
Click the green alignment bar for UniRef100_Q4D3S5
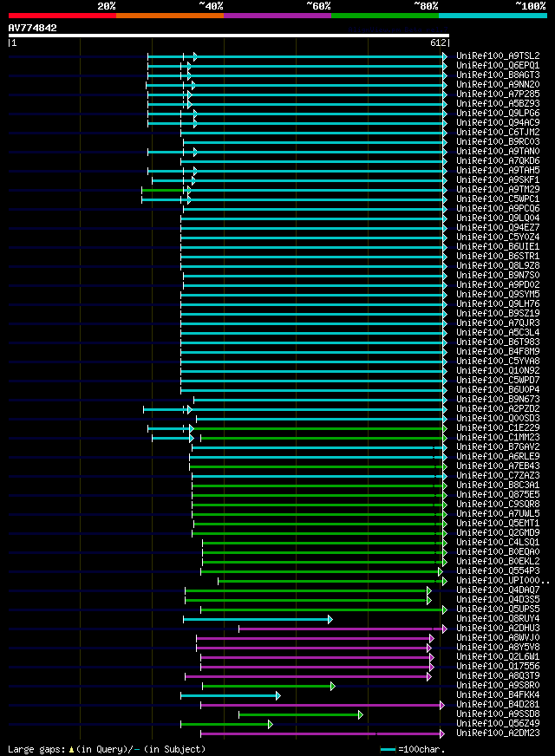point(308,601)
